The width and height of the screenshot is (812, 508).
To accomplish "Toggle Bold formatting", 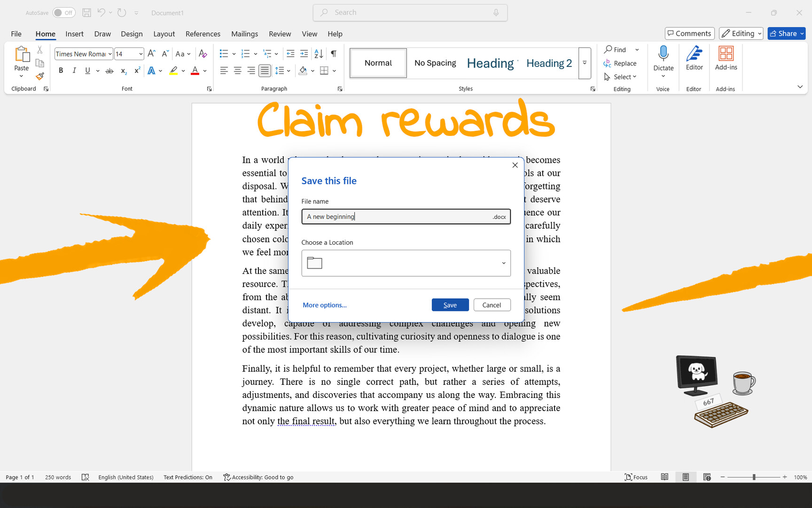I will [x=61, y=71].
